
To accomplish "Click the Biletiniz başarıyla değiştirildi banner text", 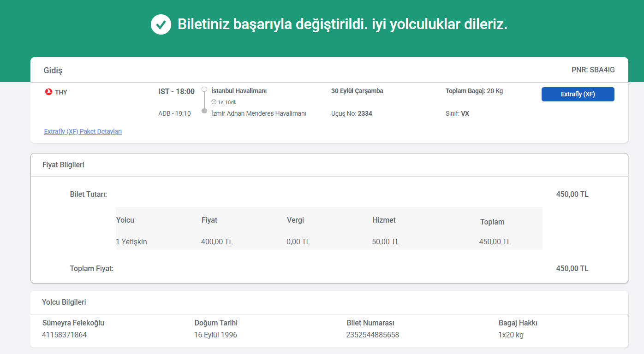I will 342,24.
